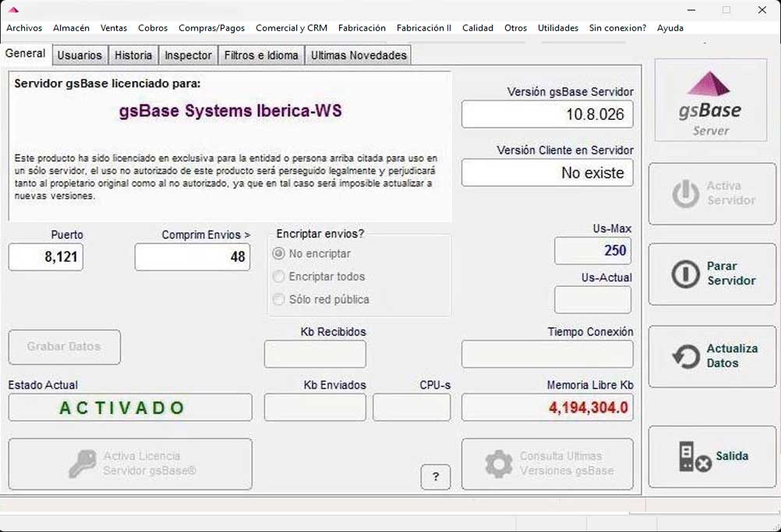
Task: Click the Activa Servidor button label
Action: [731, 193]
